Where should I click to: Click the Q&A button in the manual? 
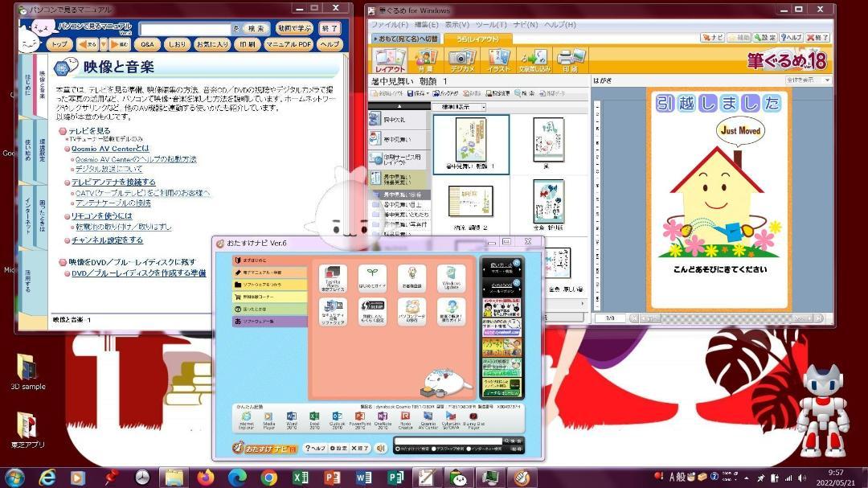(147, 44)
